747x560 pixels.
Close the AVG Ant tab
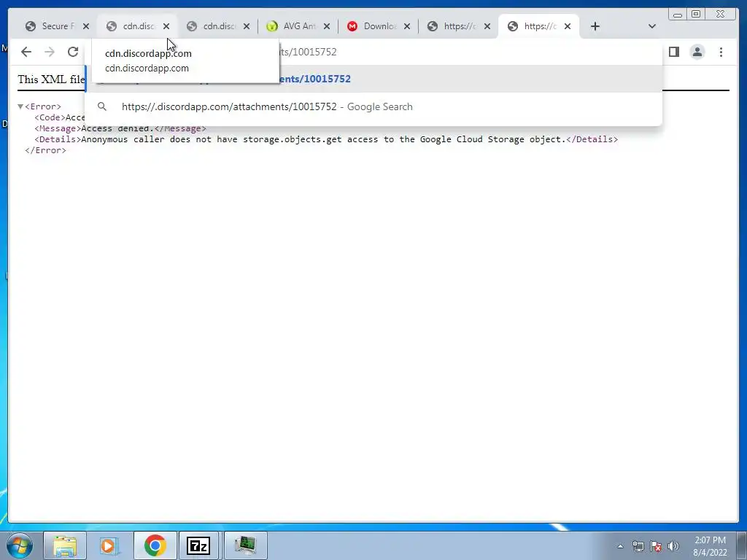[327, 26]
